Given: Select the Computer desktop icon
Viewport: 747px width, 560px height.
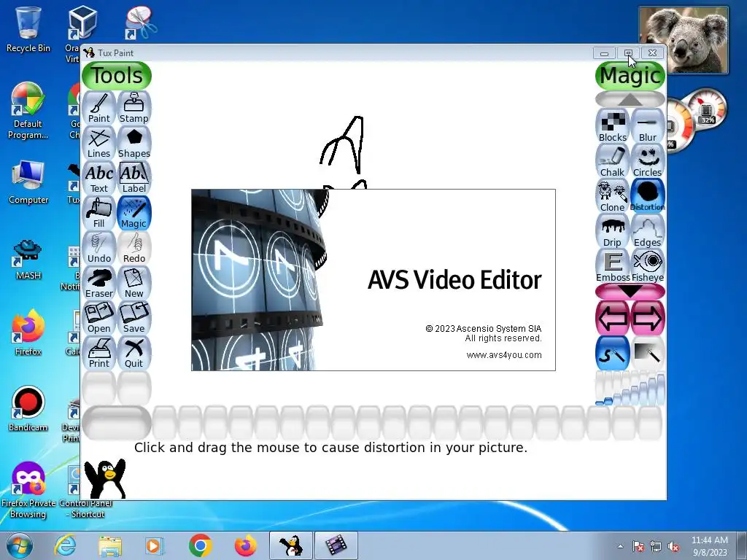Looking at the screenshot, I should (28, 182).
